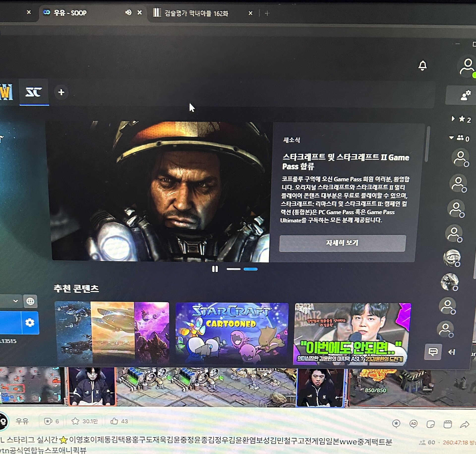
Task: Open the friend settings icon
Action: (x=465, y=95)
